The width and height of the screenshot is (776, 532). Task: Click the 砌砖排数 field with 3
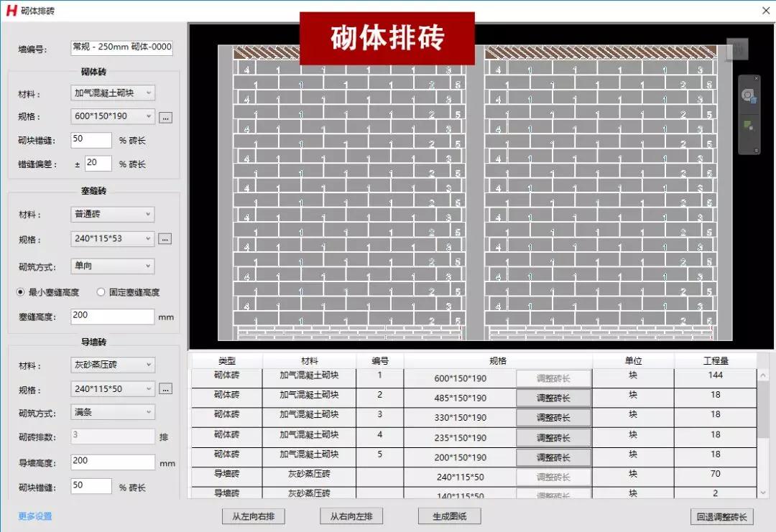[x=112, y=436]
